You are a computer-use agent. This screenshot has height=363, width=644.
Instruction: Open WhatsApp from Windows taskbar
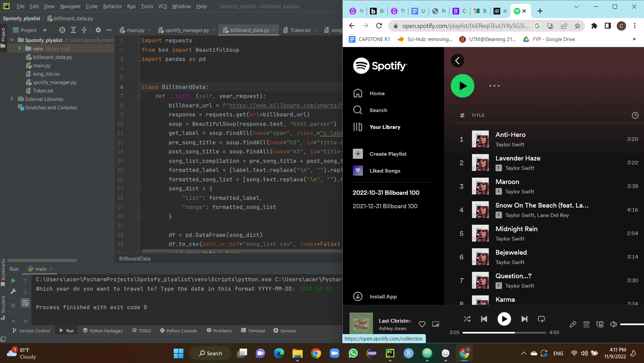pyautogui.click(x=353, y=353)
